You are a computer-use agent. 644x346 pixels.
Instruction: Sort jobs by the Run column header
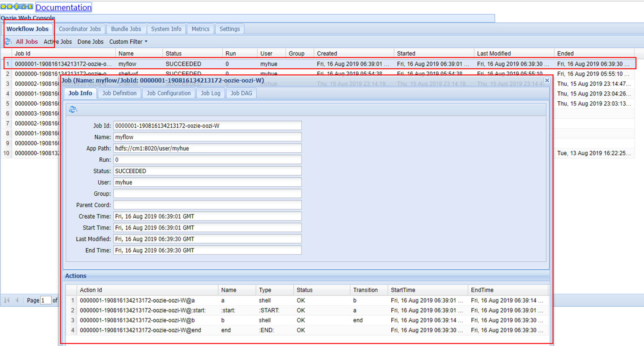click(240, 53)
